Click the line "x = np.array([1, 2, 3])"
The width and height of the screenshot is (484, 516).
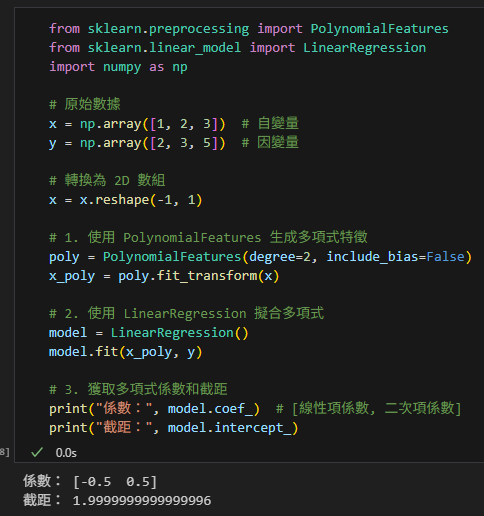(137, 124)
